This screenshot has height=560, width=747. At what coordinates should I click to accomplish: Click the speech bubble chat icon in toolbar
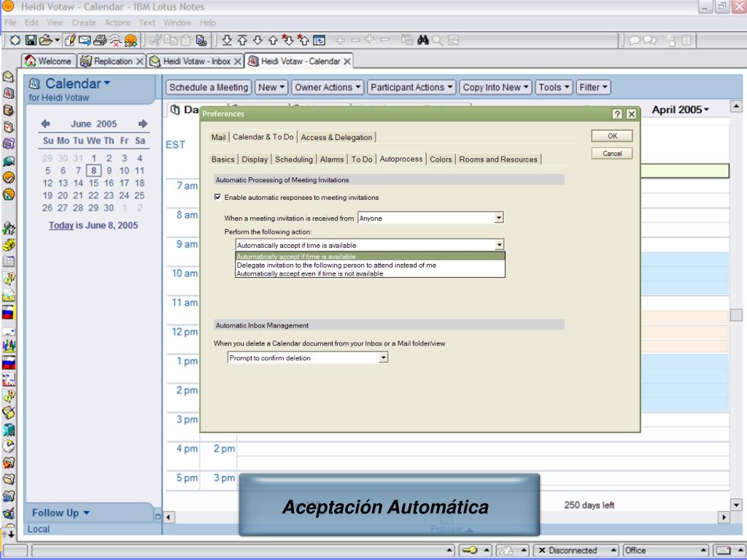635,41
